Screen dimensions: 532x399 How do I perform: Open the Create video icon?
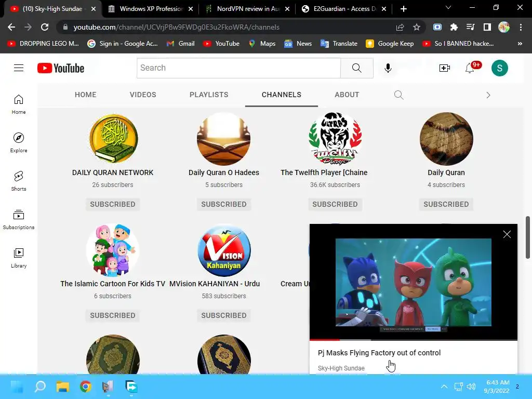pyautogui.click(x=445, y=68)
